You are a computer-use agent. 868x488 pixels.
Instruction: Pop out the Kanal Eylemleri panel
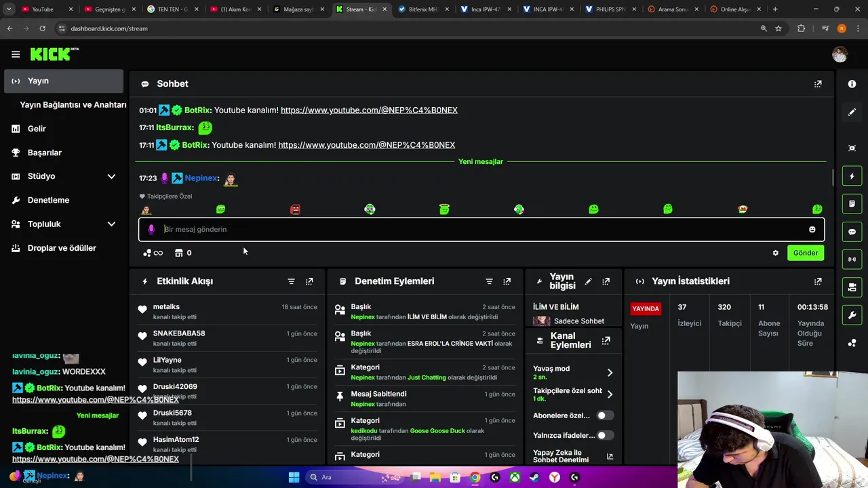coord(606,340)
